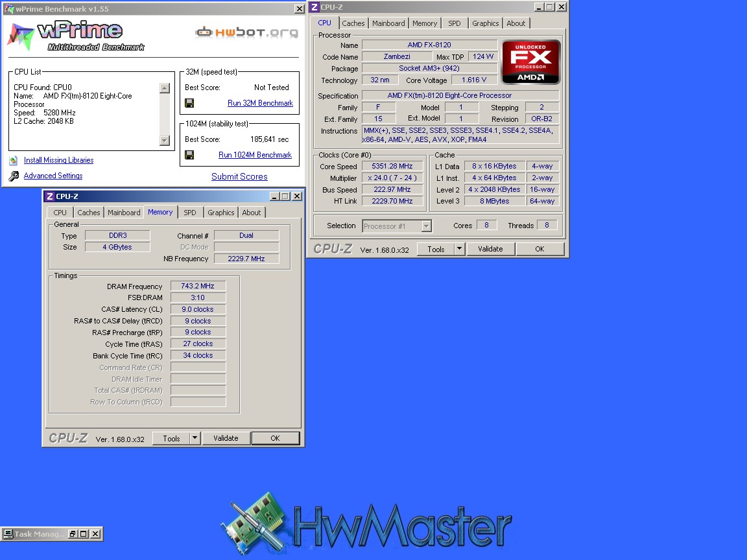Click the 185,641 sec best score text
Screen dimensions: 747x560
[x=270, y=139]
